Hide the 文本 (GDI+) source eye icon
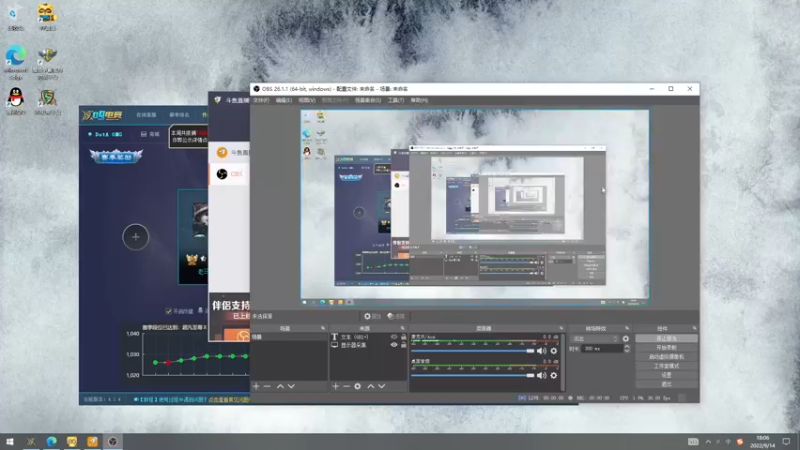The image size is (800, 450). click(394, 337)
